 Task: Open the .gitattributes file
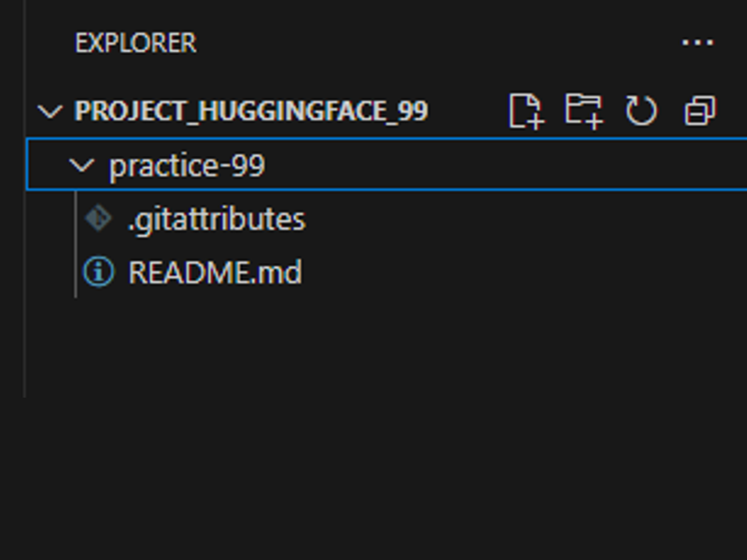[x=216, y=219]
